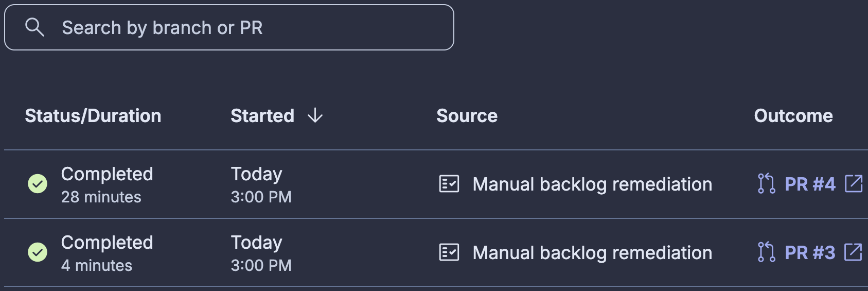Click the green check icon for 28 minutes run

(x=38, y=184)
